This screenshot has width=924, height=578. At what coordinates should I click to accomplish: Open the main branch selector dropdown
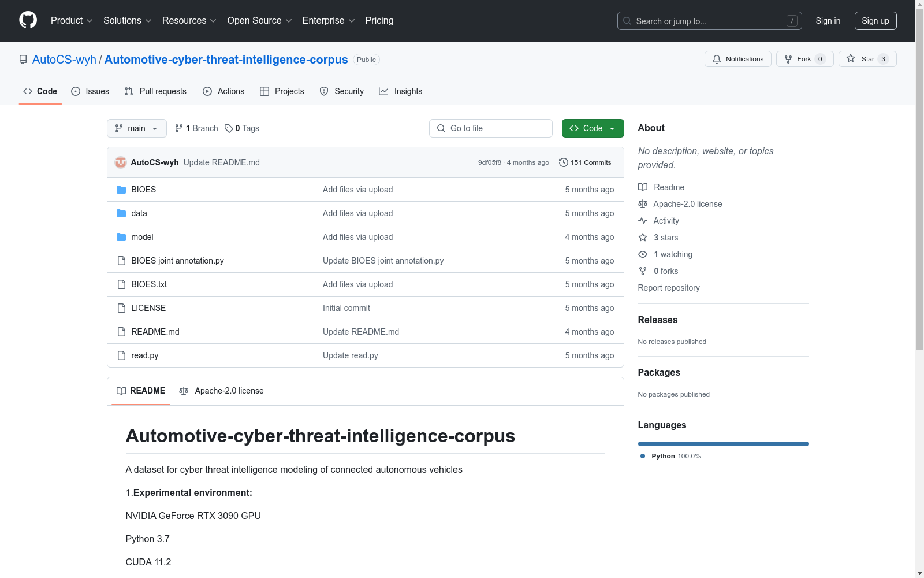pyautogui.click(x=137, y=128)
